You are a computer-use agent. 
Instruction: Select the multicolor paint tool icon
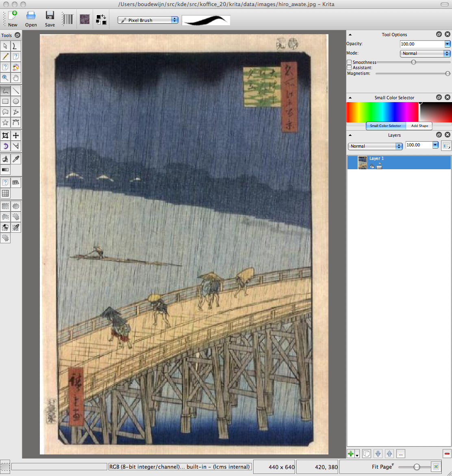15,67
